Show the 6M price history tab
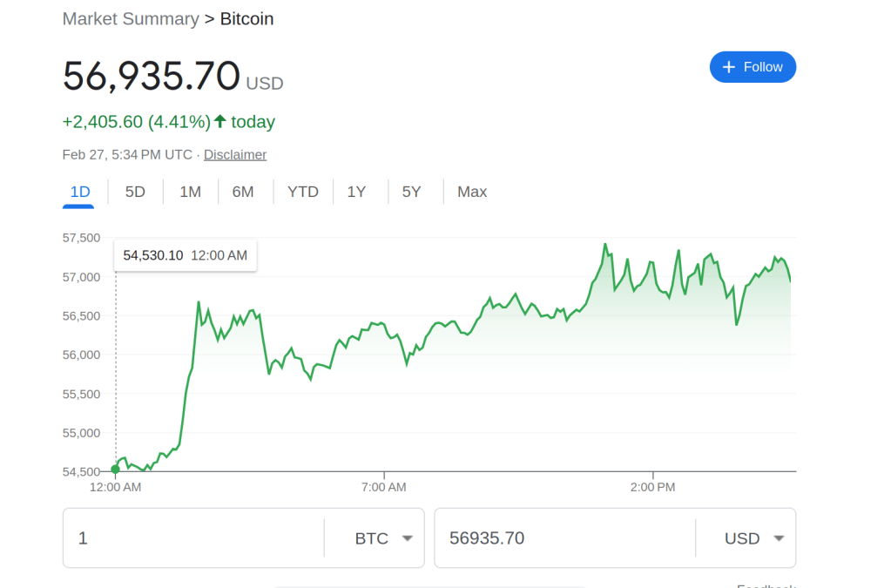Image resolution: width=891 pixels, height=588 pixels. point(243,192)
